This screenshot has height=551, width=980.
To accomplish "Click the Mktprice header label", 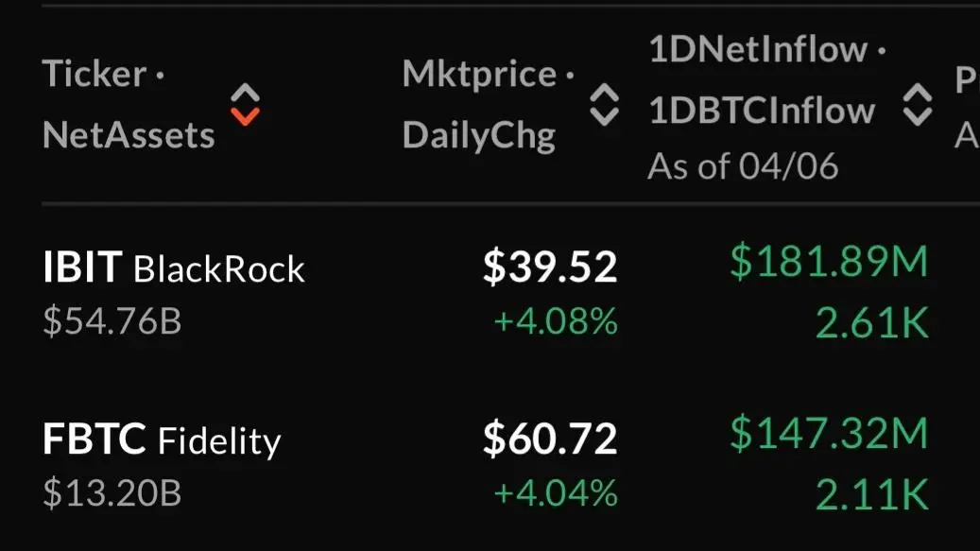I will coord(479,75).
